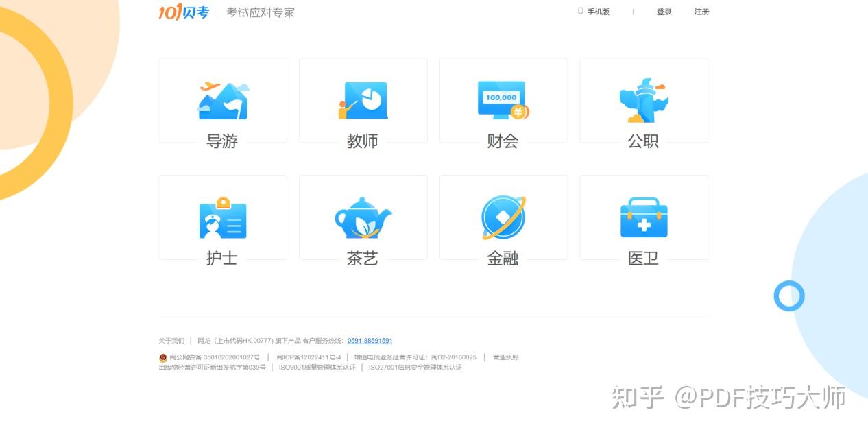
Task: Open 出版物经营许可证 publication permit link
Action: [x=212, y=368]
